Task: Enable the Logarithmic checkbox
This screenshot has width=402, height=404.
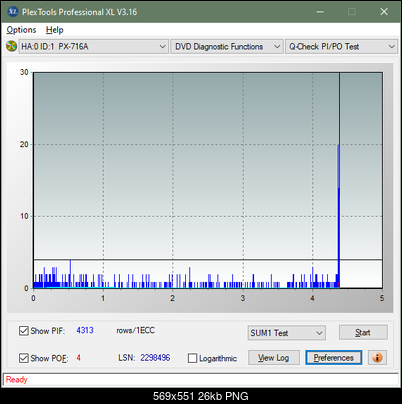Action: point(192,358)
